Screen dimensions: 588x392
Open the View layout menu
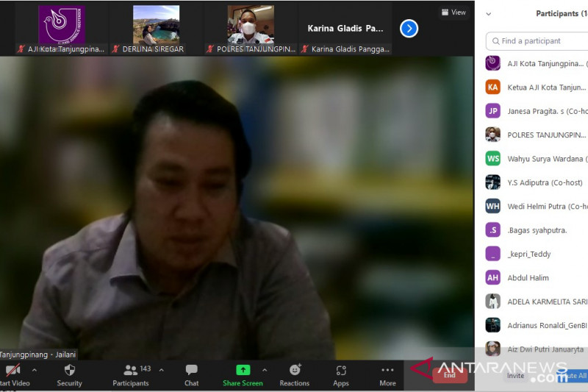(x=453, y=13)
